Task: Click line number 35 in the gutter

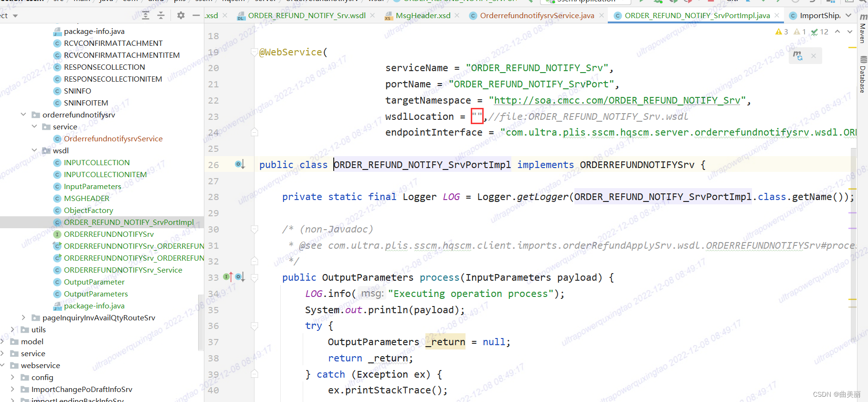Action: (x=213, y=310)
